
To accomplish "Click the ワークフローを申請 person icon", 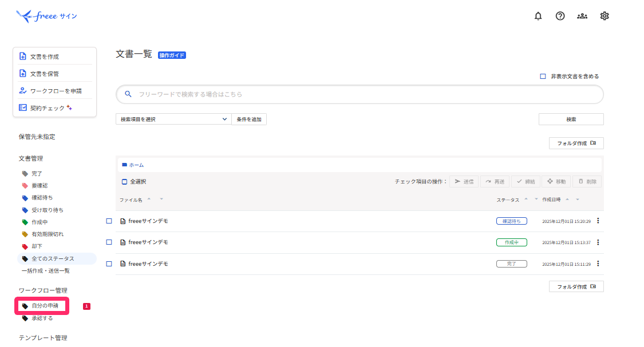I will 23,91.
